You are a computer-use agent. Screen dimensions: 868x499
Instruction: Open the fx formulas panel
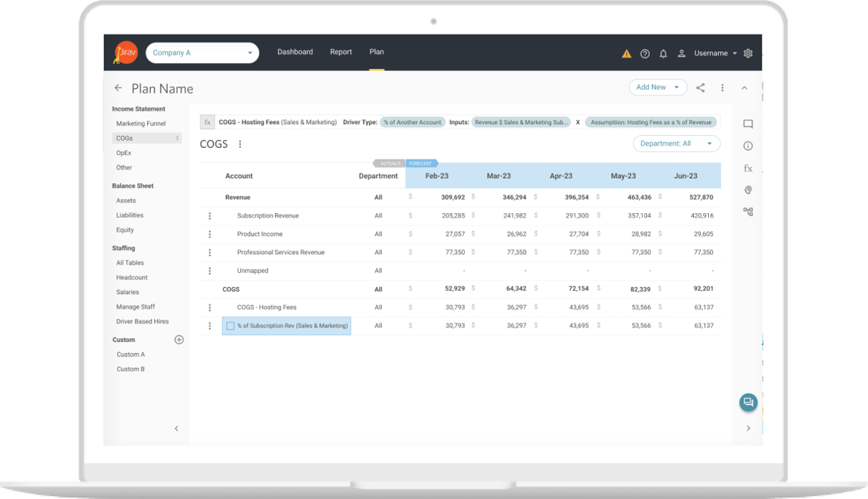747,168
